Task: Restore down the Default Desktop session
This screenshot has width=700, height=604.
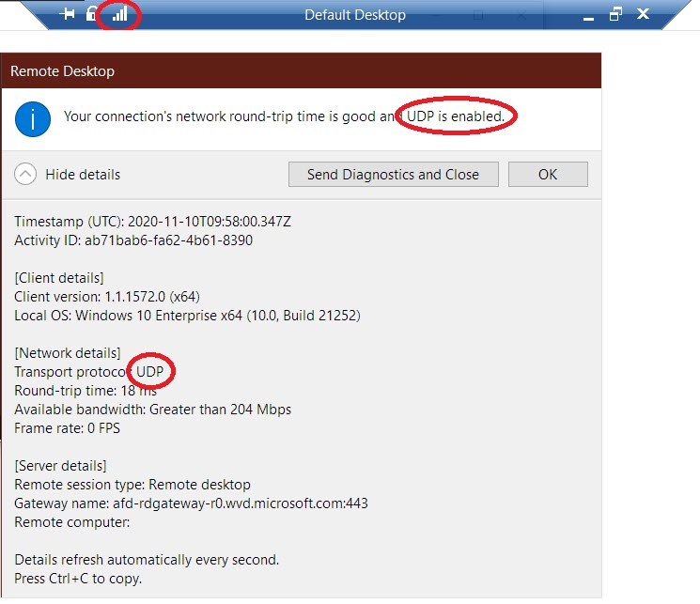Action: (615, 14)
